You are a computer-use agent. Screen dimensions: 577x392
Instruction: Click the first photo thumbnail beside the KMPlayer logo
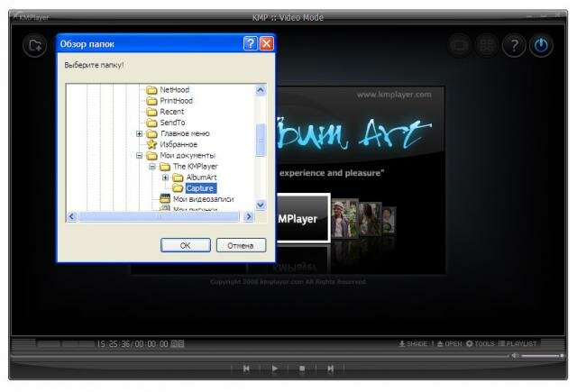(344, 219)
